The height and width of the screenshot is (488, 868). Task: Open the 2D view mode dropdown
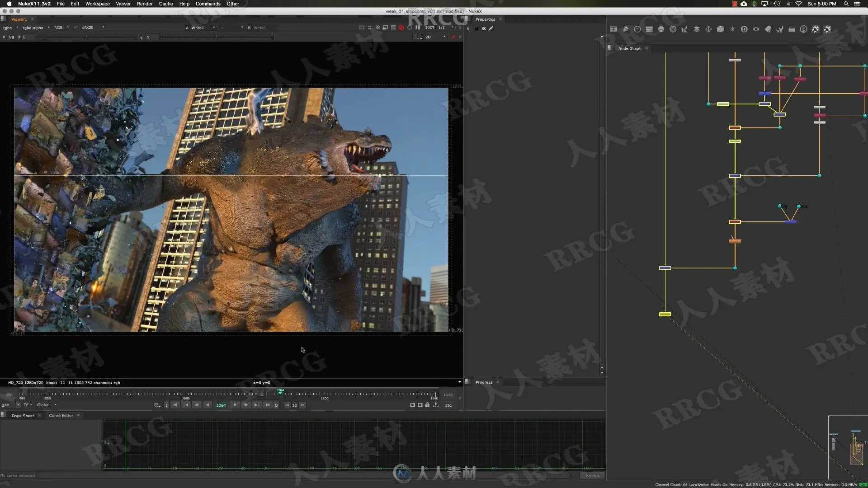click(x=434, y=37)
